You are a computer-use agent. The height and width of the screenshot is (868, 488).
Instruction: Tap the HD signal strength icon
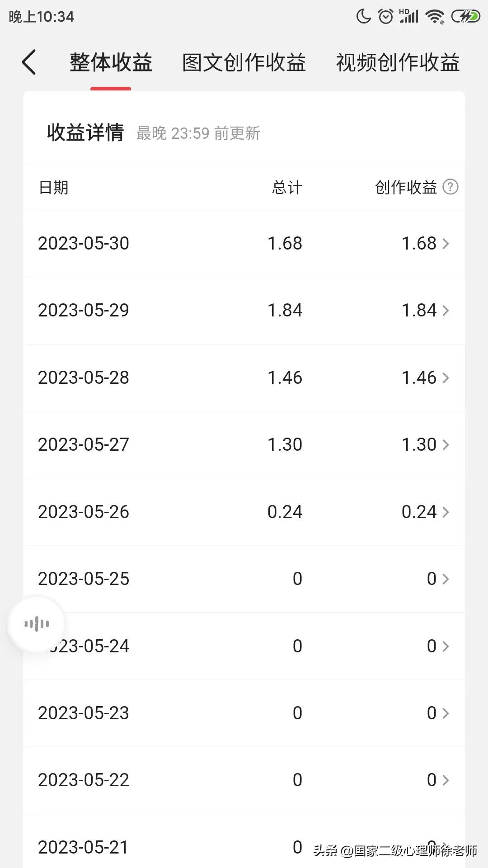[409, 16]
